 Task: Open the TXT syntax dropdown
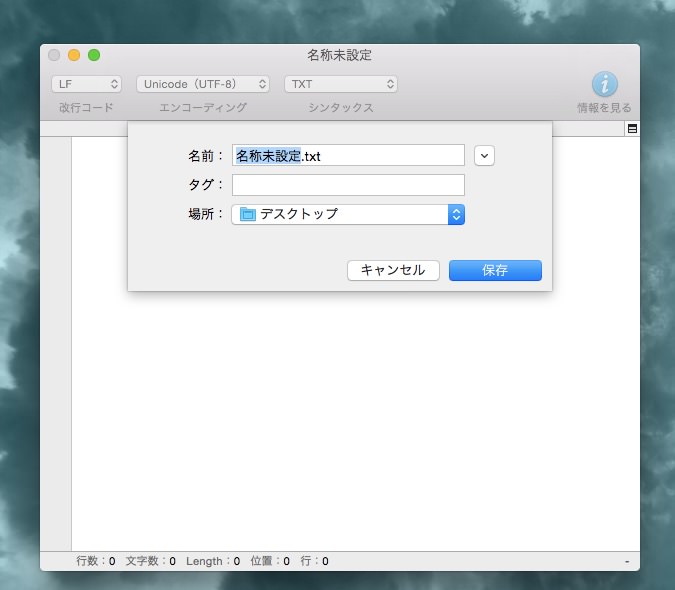(x=341, y=84)
